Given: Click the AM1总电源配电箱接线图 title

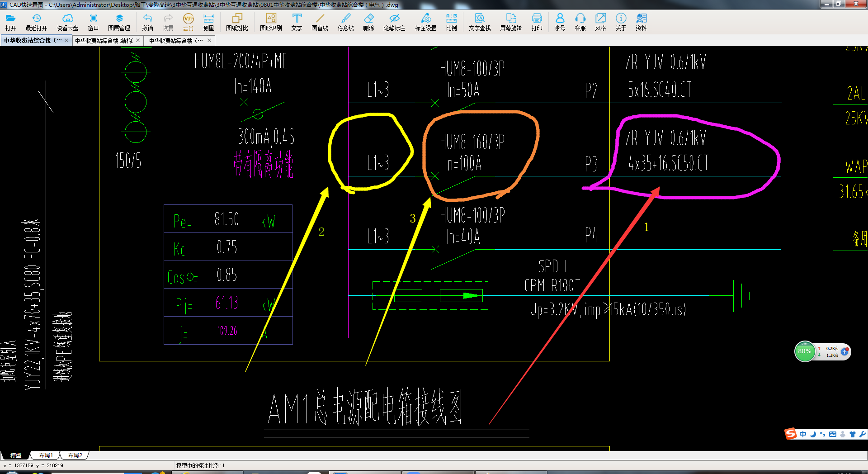Looking at the screenshot, I should (365, 408).
